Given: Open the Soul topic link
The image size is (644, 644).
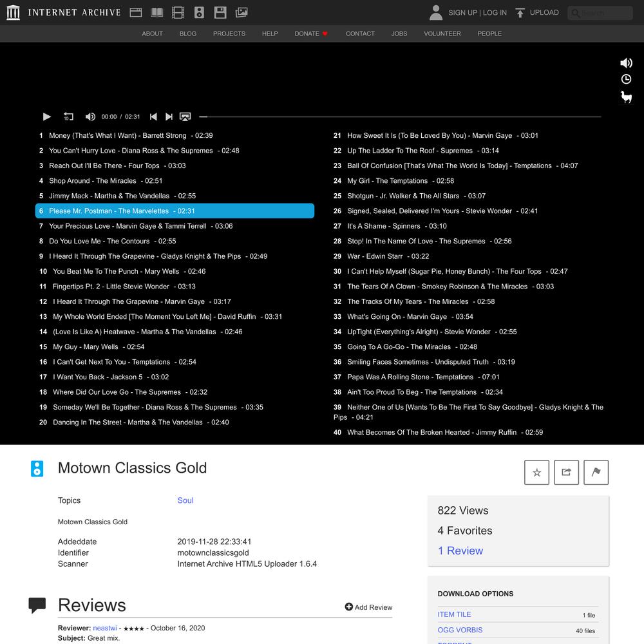Looking at the screenshot, I should tap(185, 500).
